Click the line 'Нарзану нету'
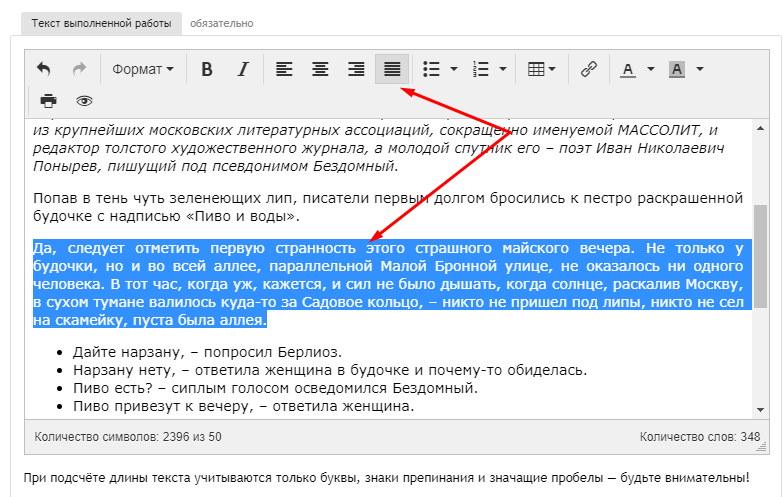The height and width of the screenshot is (497, 784). click(330, 370)
